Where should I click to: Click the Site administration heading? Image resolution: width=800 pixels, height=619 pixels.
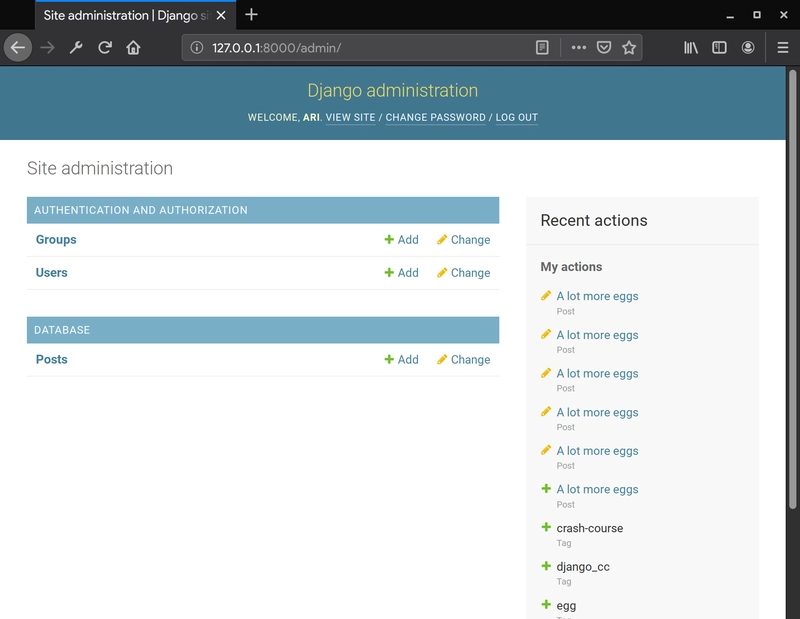click(x=99, y=168)
